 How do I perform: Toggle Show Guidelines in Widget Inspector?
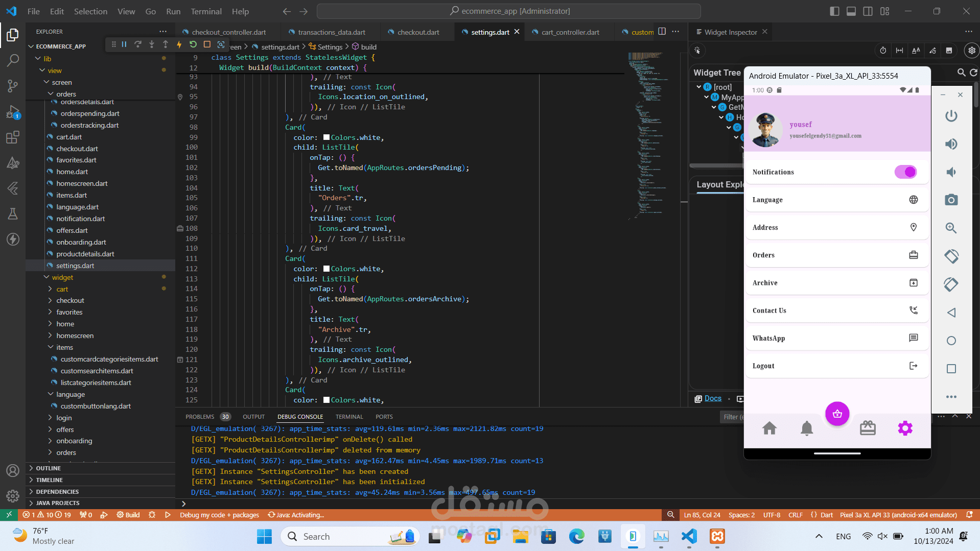coord(899,51)
